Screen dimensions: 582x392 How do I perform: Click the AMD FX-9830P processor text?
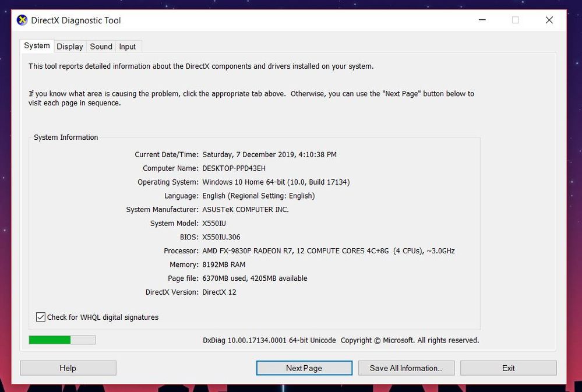click(329, 250)
